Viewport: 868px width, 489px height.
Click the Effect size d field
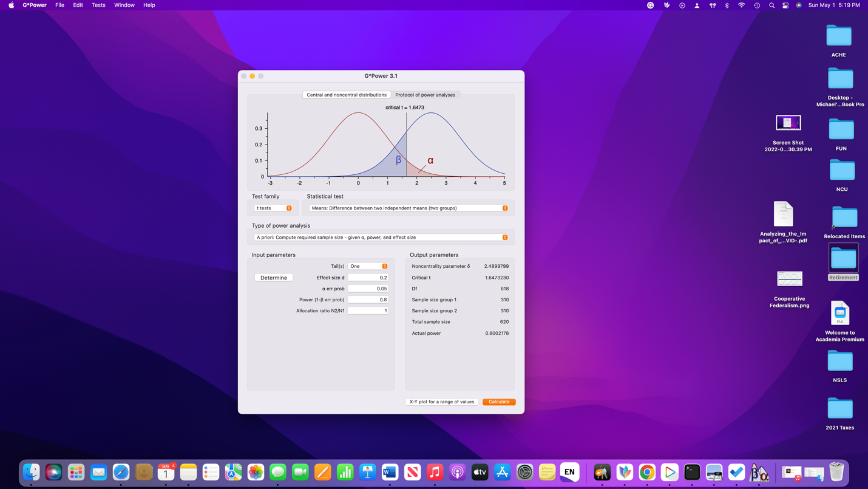(x=368, y=278)
